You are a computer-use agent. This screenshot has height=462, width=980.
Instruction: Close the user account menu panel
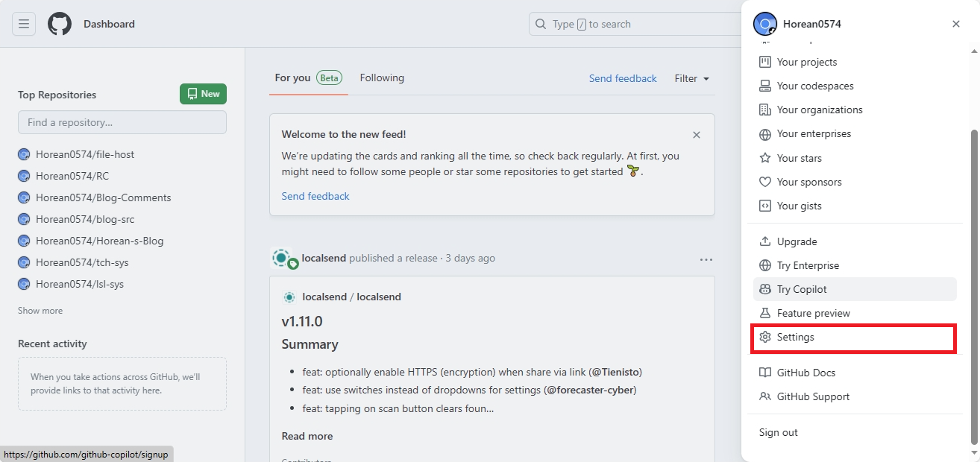pyautogui.click(x=956, y=24)
